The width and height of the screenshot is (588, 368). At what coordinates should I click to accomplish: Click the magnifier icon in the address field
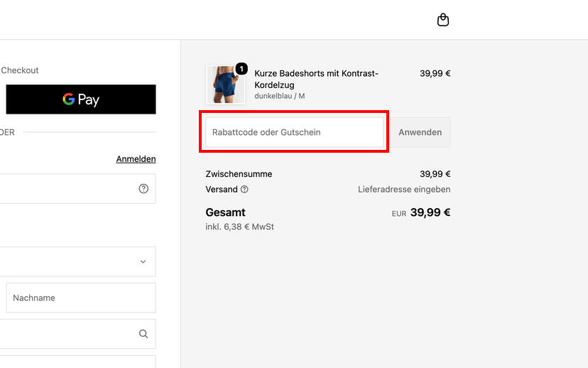point(143,334)
